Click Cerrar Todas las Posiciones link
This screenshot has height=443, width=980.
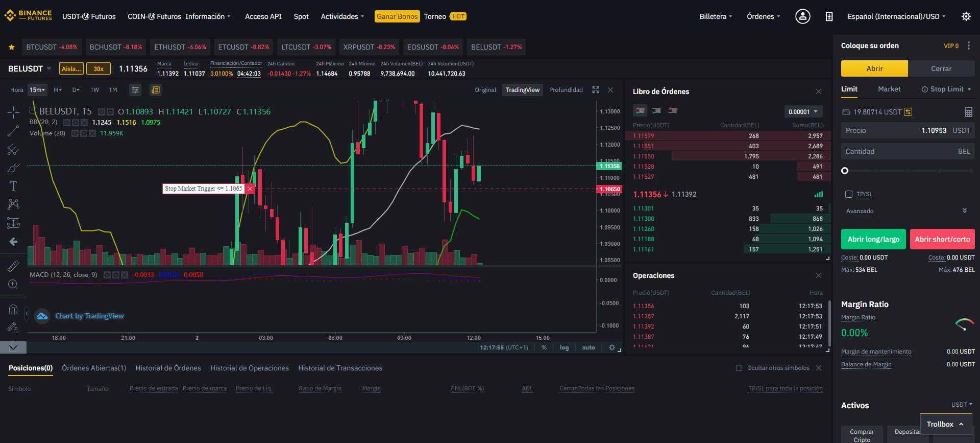[x=597, y=388]
